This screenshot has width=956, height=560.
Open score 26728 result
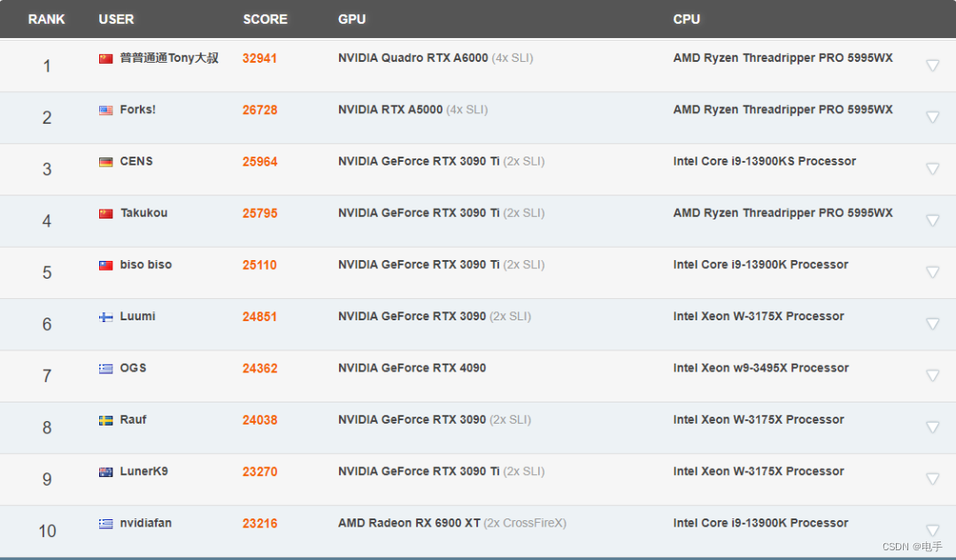pyautogui.click(x=259, y=111)
